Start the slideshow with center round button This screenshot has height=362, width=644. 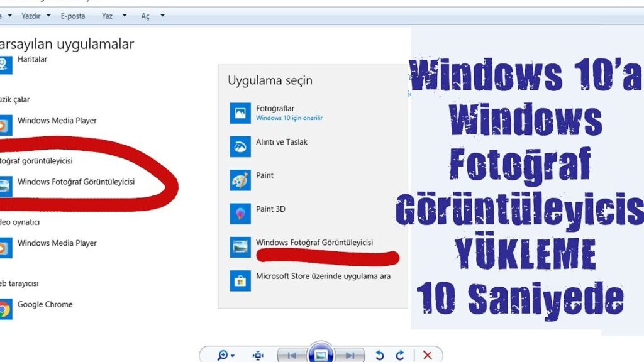[x=321, y=354]
